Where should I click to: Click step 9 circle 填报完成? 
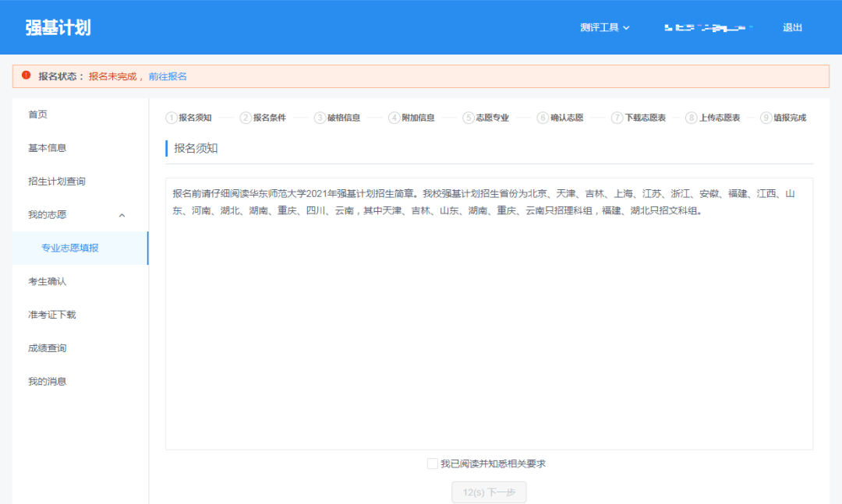[x=766, y=118]
